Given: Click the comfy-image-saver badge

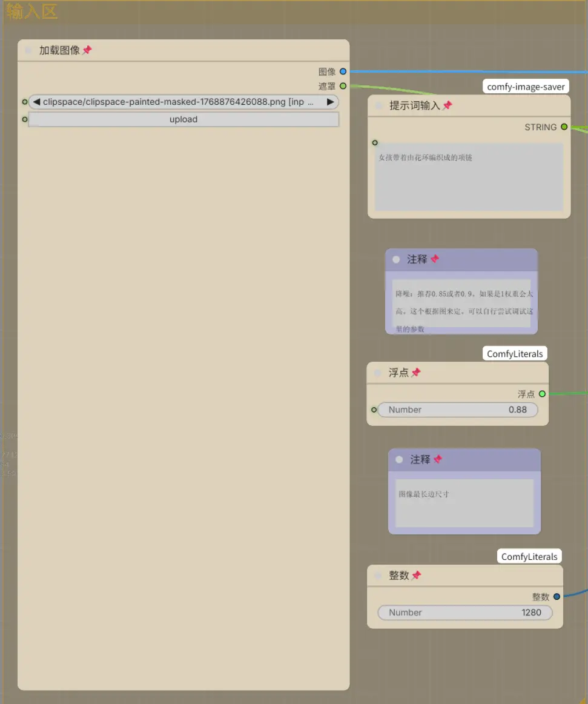Looking at the screenshot, I should (x=526, y=87).
